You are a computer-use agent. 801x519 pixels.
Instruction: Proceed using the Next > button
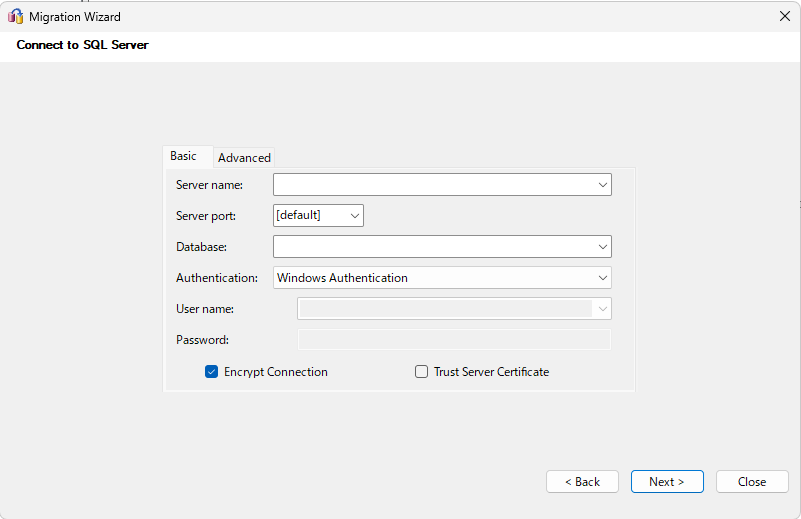tap(667, 482)
